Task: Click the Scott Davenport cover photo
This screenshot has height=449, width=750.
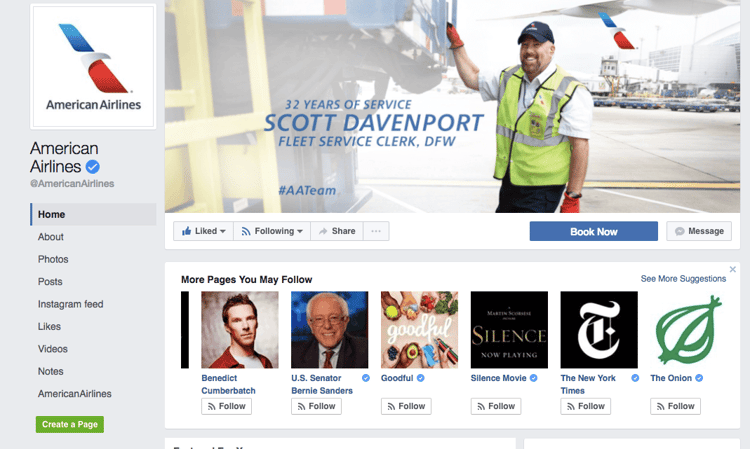Action: click(x=452, y=106)
